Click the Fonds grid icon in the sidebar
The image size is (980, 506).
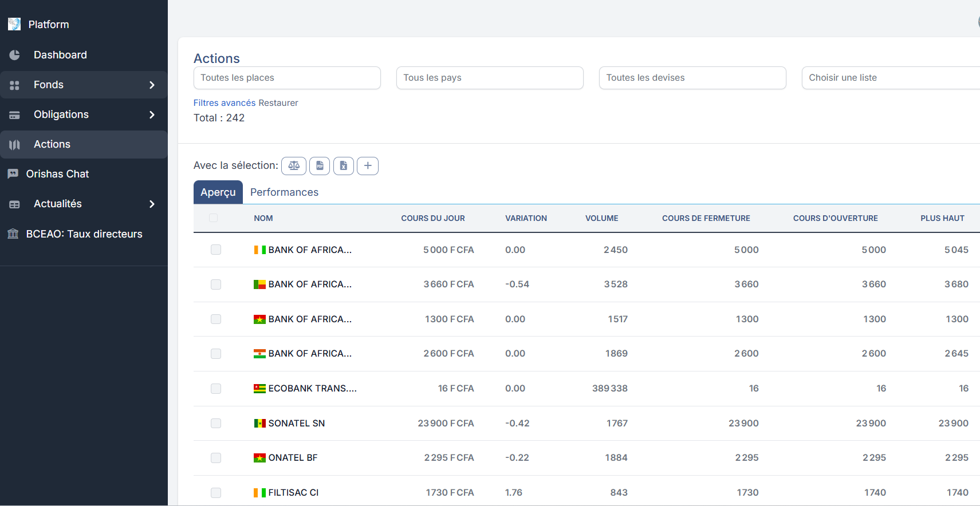14,85
